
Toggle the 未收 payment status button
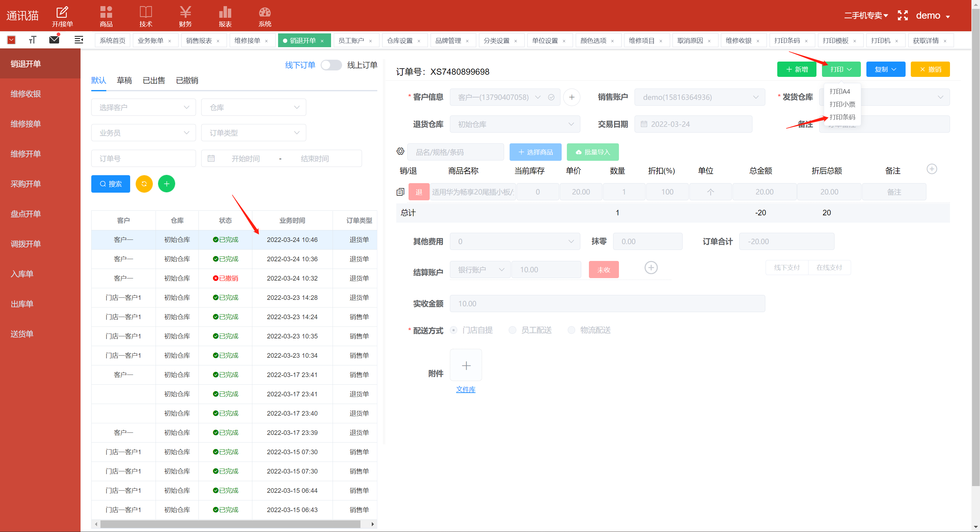(603, 270)
